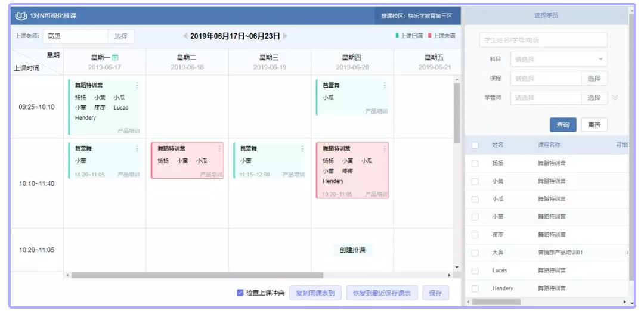This screenshot has width=644, height=311.
Task: Click the schedule's horizontal scrollbar
Action: [197, 275]
